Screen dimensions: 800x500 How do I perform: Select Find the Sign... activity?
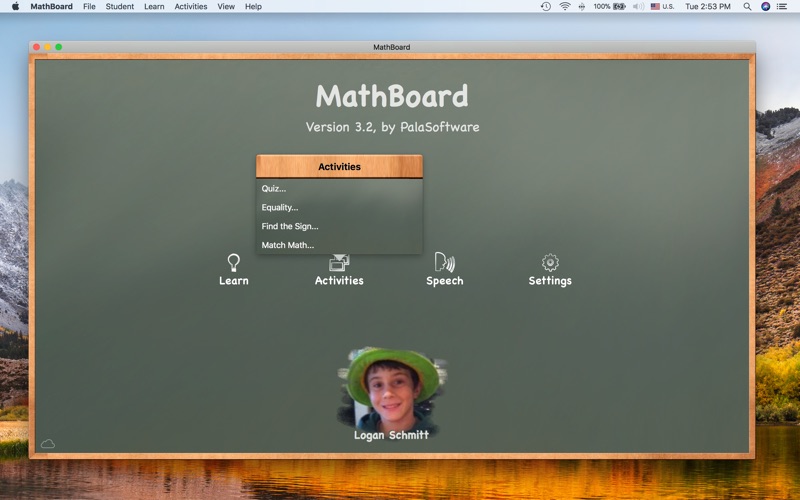point(290,226)
